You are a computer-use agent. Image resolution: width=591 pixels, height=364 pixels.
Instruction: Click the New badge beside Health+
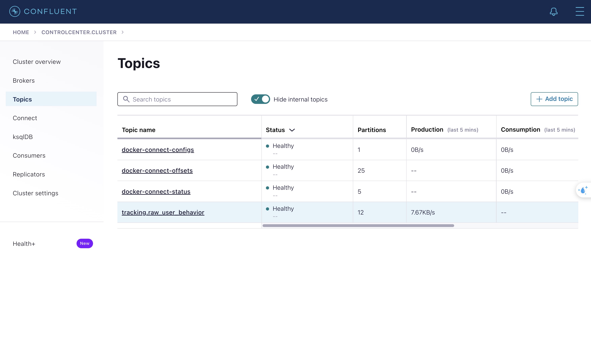click(x=84, y=243)
